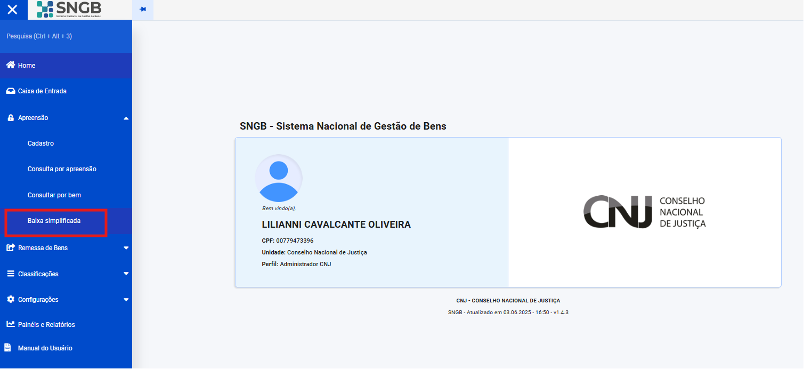
Task: Click the Home house icon
Action: click(x=10, y=65)
